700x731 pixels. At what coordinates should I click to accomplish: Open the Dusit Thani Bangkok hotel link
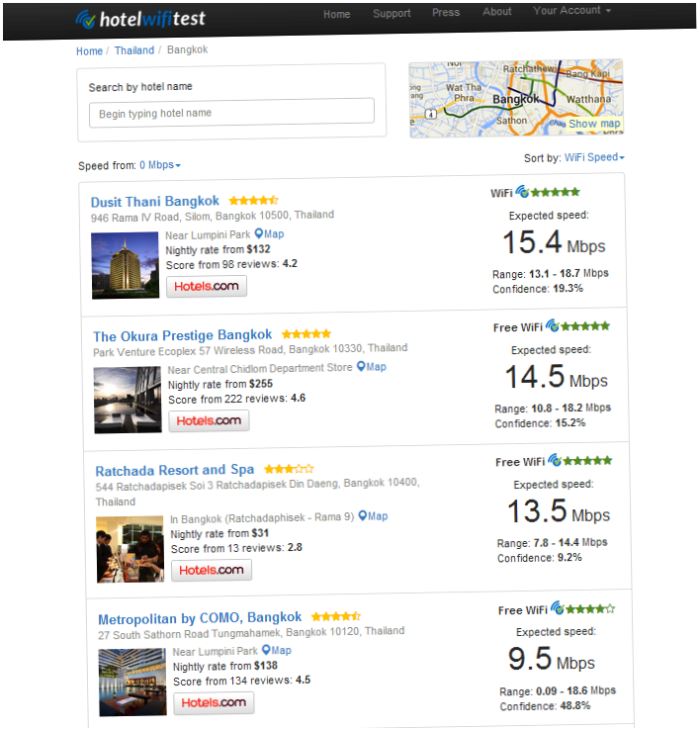(154, 202)
